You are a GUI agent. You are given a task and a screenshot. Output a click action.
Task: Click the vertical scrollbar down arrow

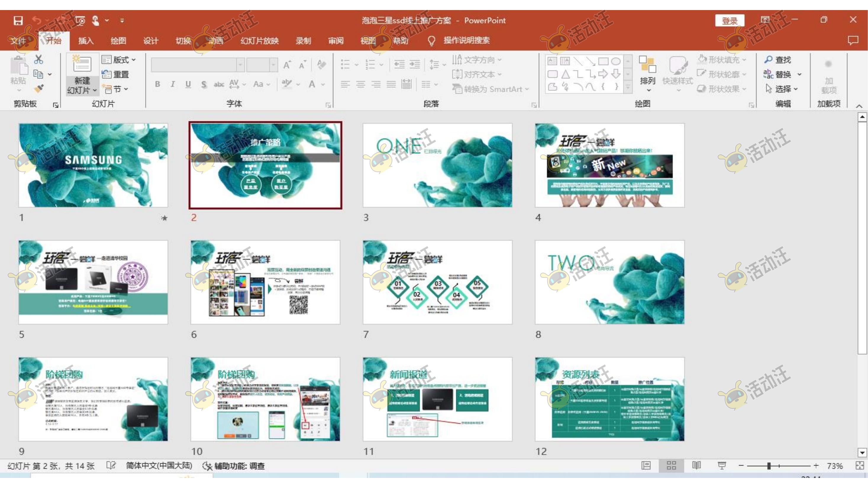click(x=862, y=452)
